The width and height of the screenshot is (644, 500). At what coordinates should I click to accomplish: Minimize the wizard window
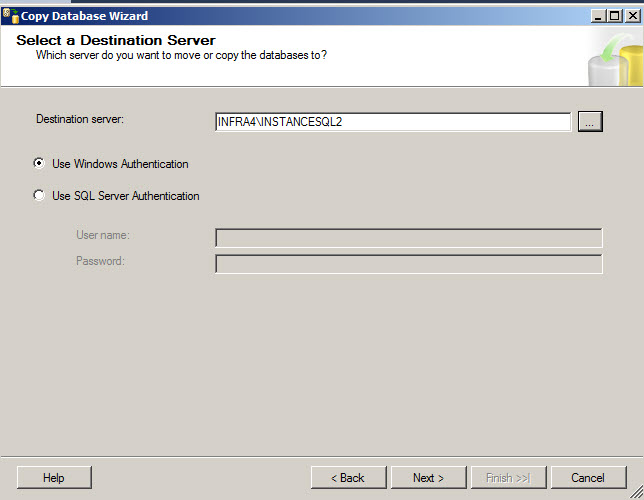pyautogui.click(x=598, y=16)
